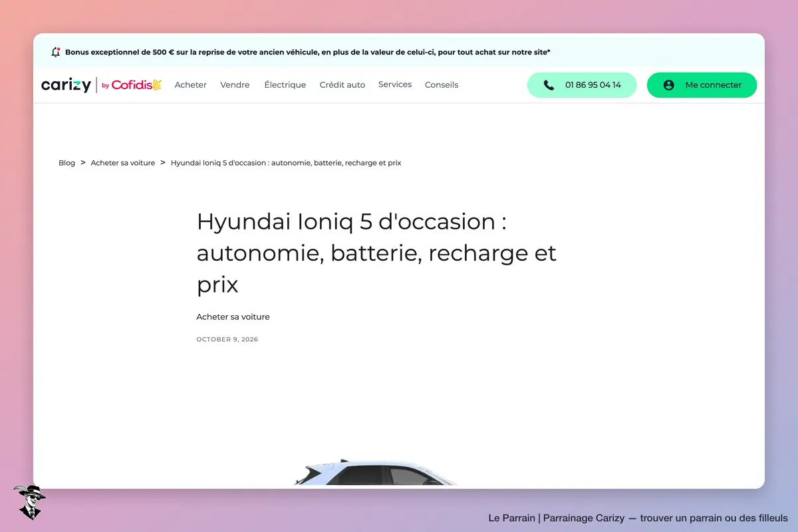The image size is (798, 532).
Task: Click the Le Parrain mascot logo
Action: pos(29,503)
